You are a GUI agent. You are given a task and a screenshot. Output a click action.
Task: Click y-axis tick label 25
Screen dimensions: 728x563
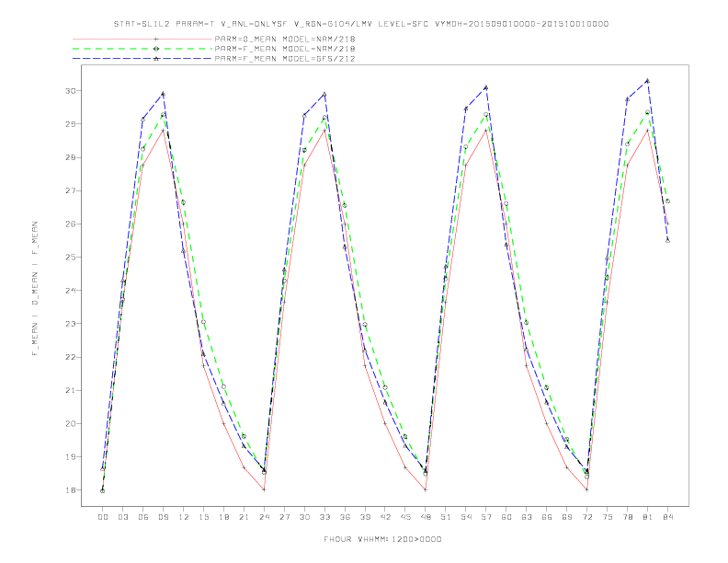(70, 257)
